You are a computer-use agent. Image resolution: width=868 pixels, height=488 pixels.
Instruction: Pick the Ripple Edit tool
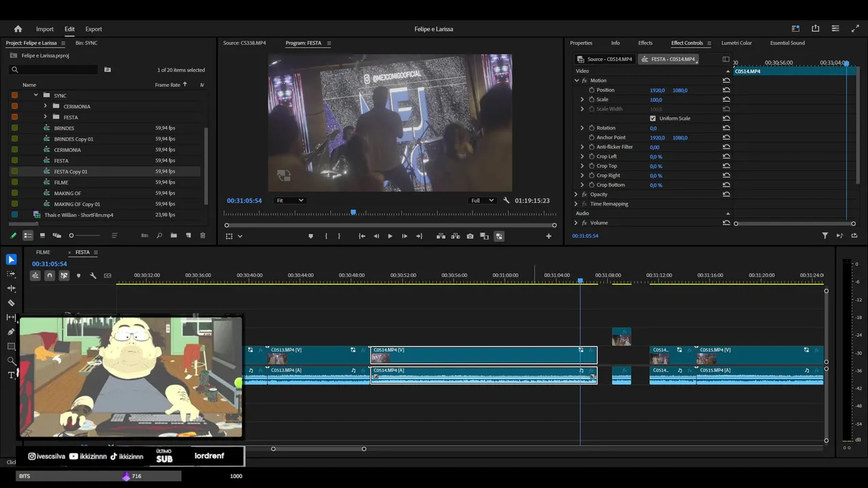click(11, 289)
